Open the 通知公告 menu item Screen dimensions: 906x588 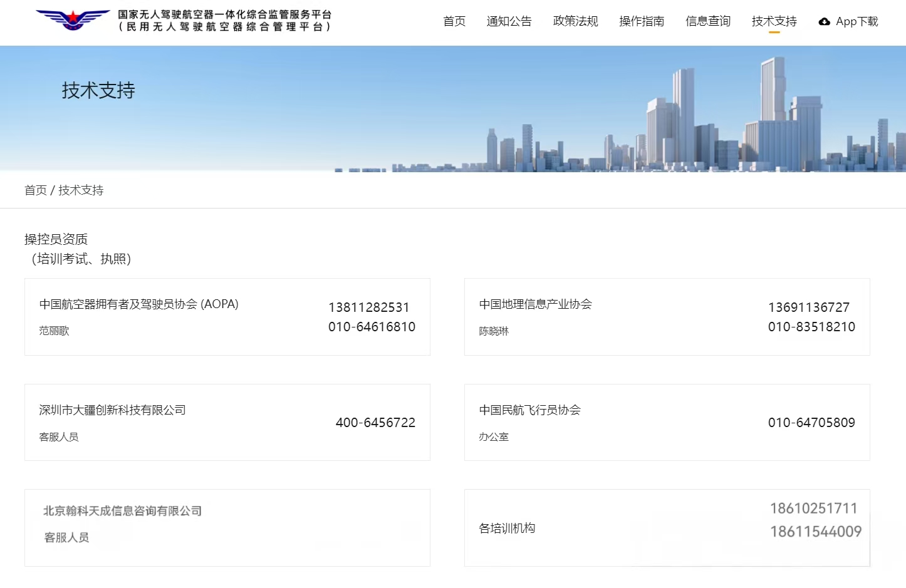coord(509,21)
